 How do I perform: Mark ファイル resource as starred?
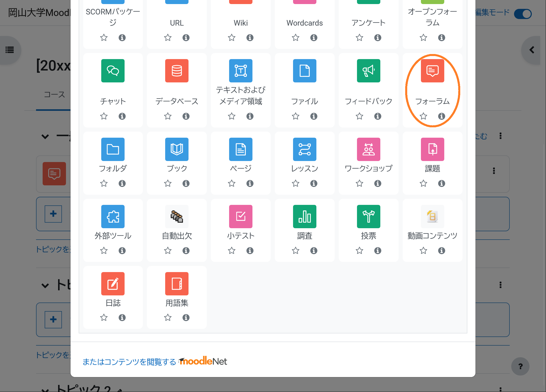click(x=296, y=116)
